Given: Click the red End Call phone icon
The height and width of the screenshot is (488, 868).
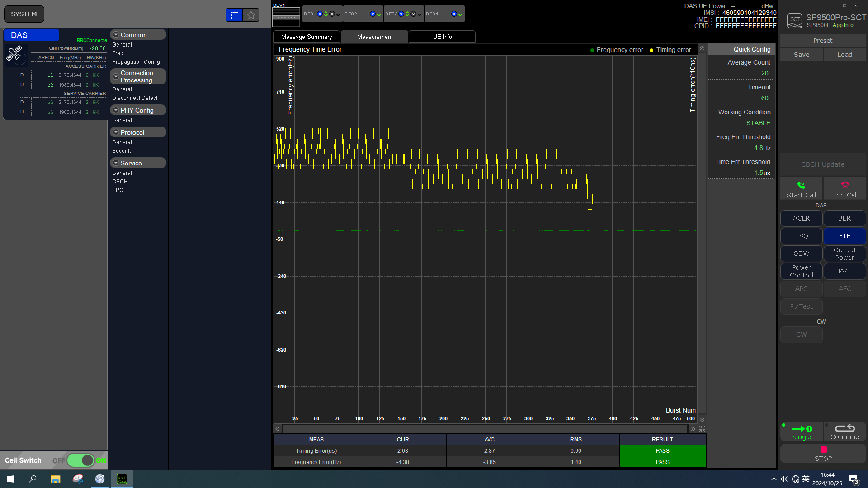Looking at the screenshot, I should pos(844,184).
